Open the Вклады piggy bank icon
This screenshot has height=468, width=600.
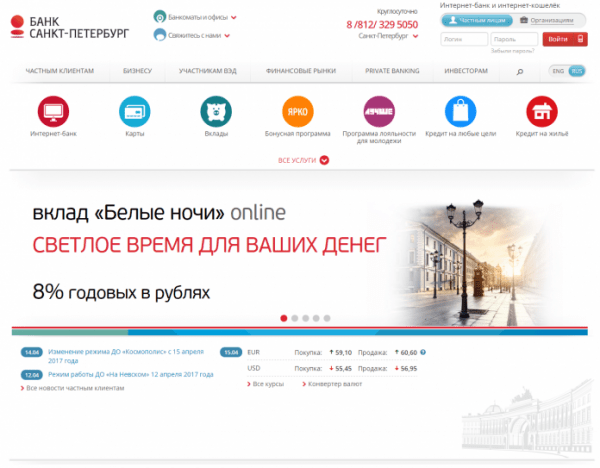[216, 111]
